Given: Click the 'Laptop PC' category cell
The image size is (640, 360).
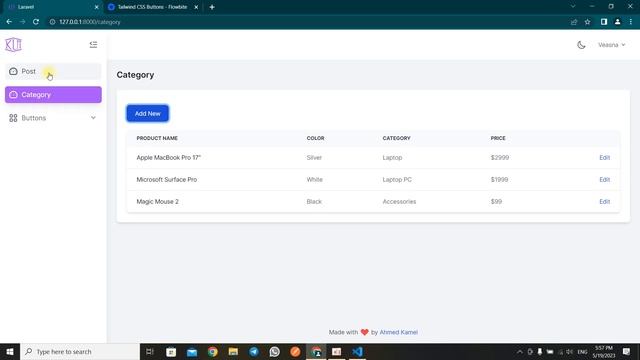Looking at the screenshot, I should pyautogui.click(x=397, y=180).
